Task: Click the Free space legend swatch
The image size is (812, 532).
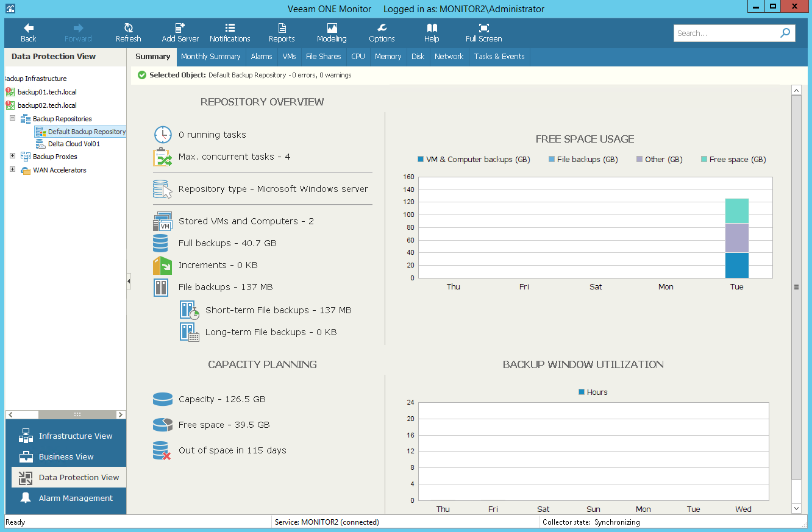Action: 704,159
